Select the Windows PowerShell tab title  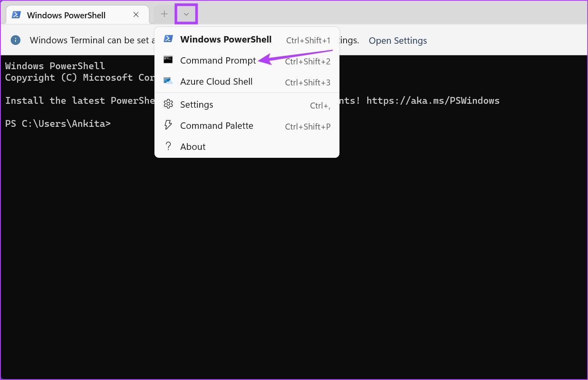click(66, 15)
